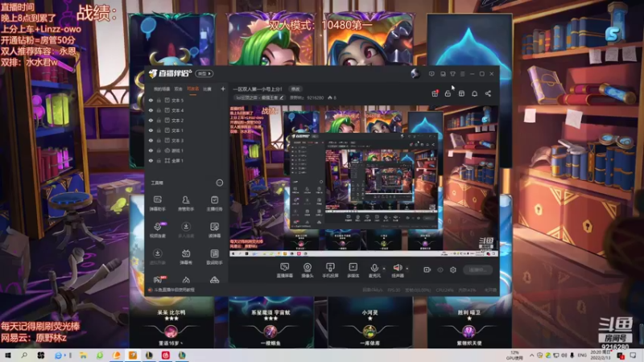Hide the 文本5 source layer
644x362 pixels.
(151, 100)
